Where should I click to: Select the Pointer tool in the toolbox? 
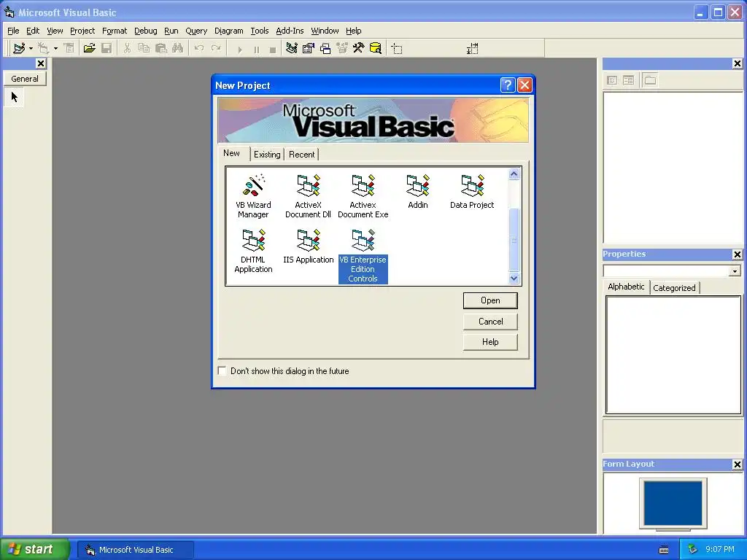[x=15, y=97]
